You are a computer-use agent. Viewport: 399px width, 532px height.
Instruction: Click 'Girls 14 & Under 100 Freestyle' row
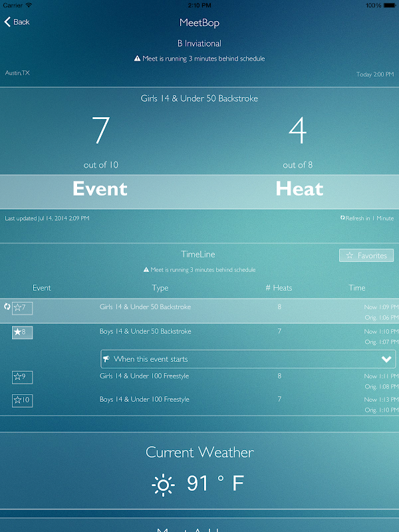199,380
